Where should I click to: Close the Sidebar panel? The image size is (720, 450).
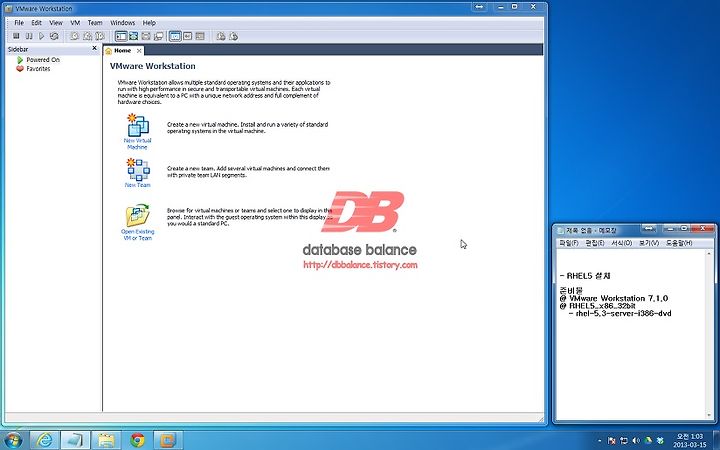coord(95,48)
